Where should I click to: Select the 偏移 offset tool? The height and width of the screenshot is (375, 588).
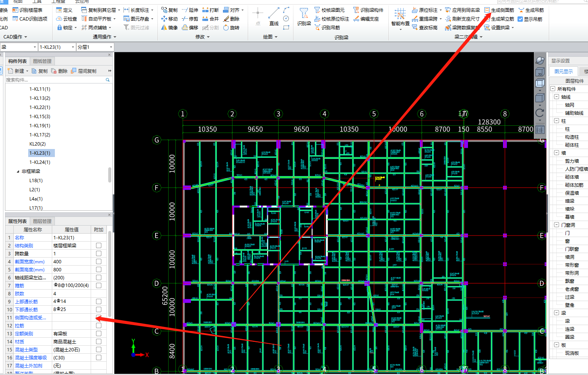190,27
